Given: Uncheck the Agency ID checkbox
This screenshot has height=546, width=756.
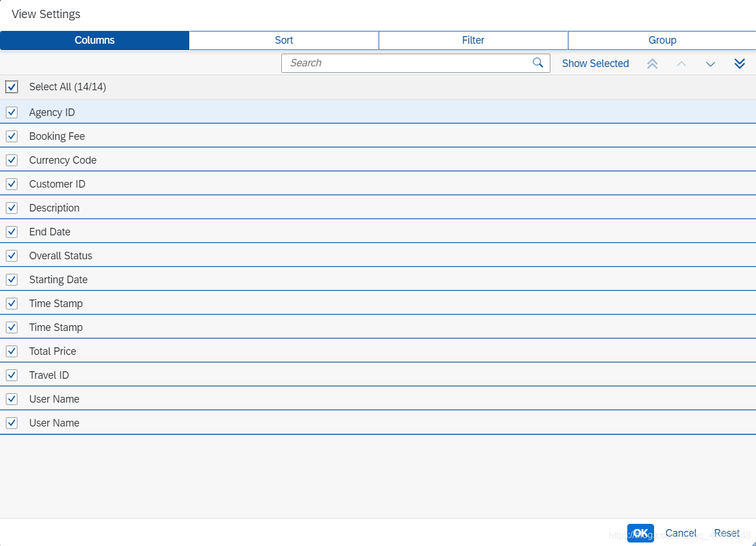Looking at the screenshot, I should [x=12, y=112].
